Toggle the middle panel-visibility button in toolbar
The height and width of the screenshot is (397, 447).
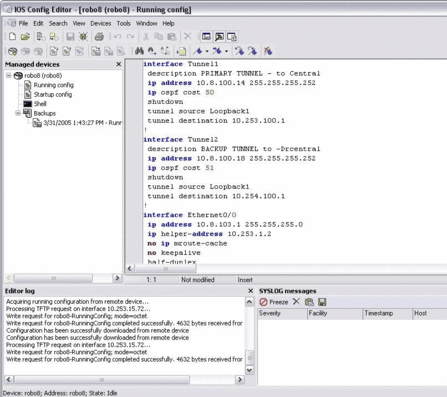219,36
